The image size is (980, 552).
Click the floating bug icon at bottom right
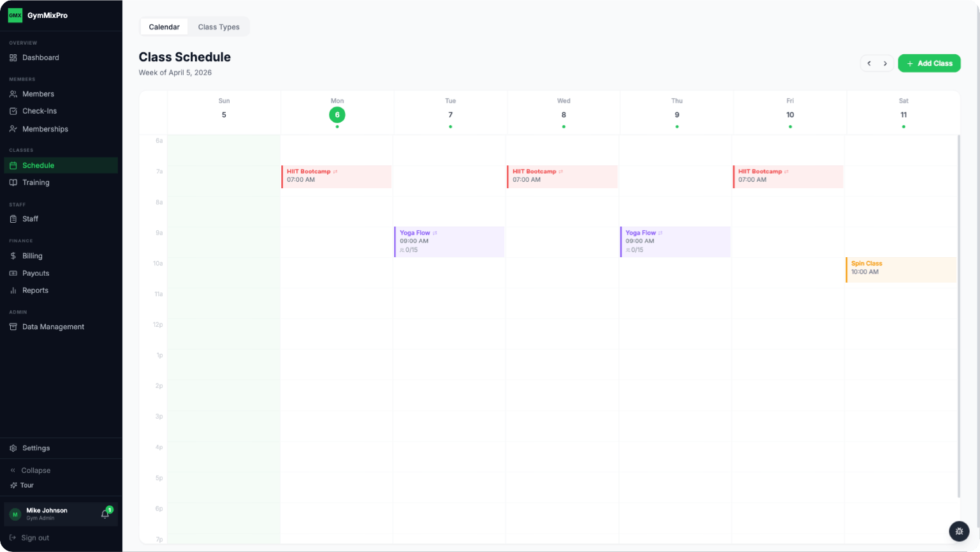coord(959,531)
